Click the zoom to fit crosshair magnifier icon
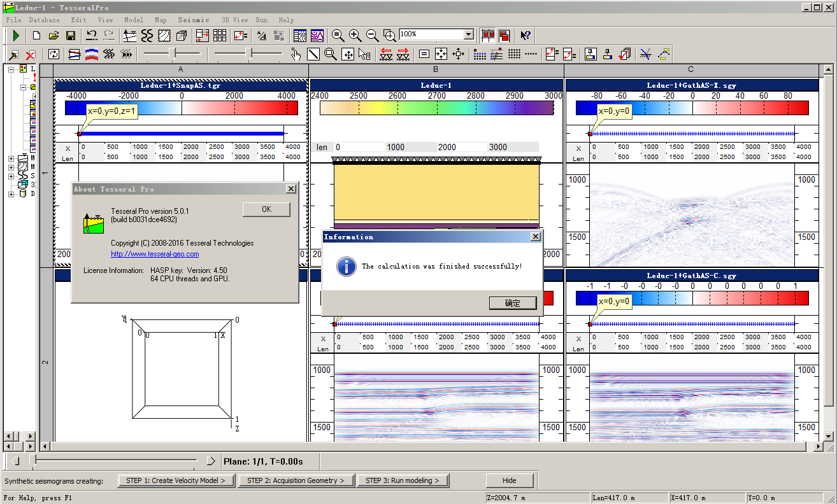This screenshot has height=504, width=837. tap(389, 36)
